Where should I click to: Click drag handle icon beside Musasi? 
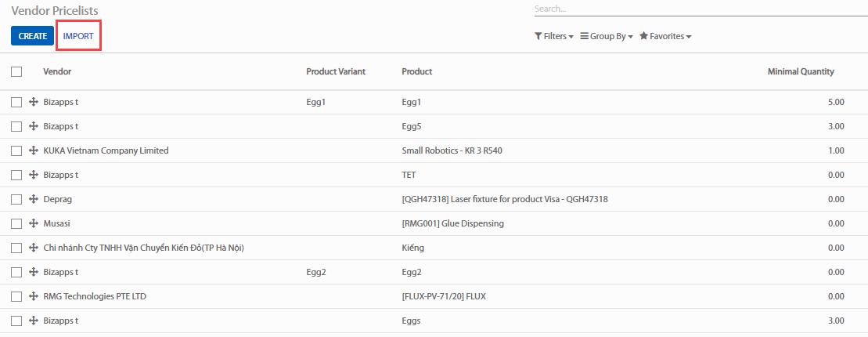coord(34,223)
